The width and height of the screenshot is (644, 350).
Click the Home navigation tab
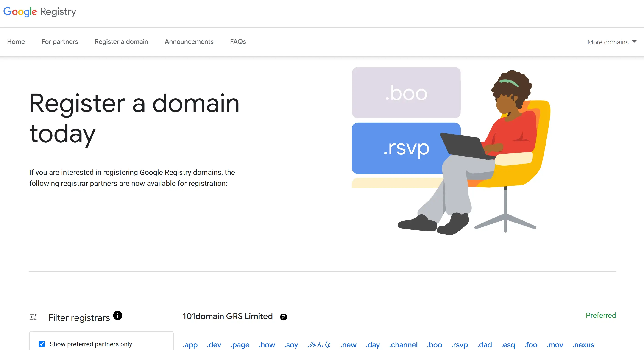tap(16, 41)
